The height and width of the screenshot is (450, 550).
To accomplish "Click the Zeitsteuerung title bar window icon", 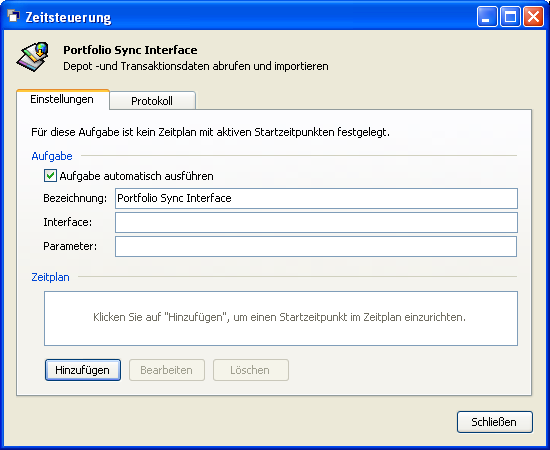I will (x=13, y=16).
